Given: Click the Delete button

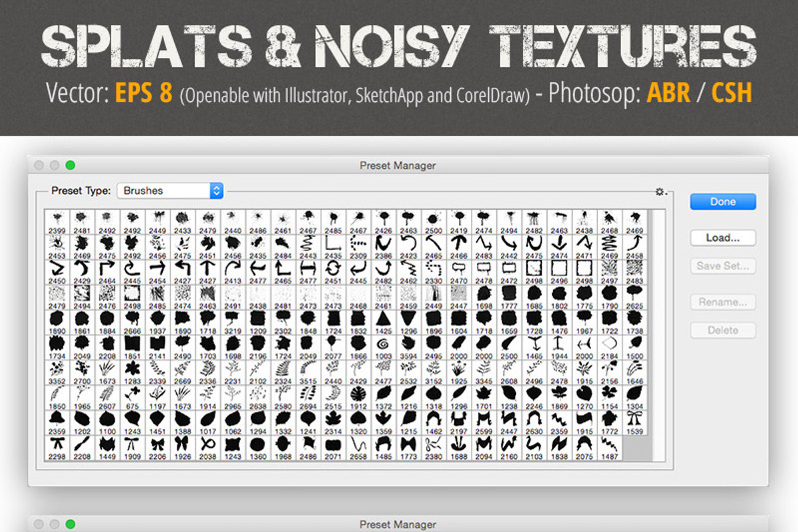Looking at the screenshot, I should [723, 330].
